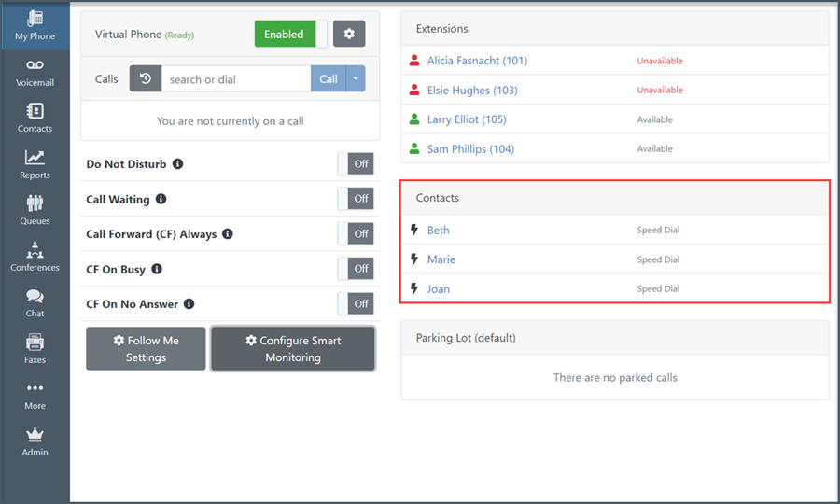Open Virtual Phone gear settings

(349, 35)
